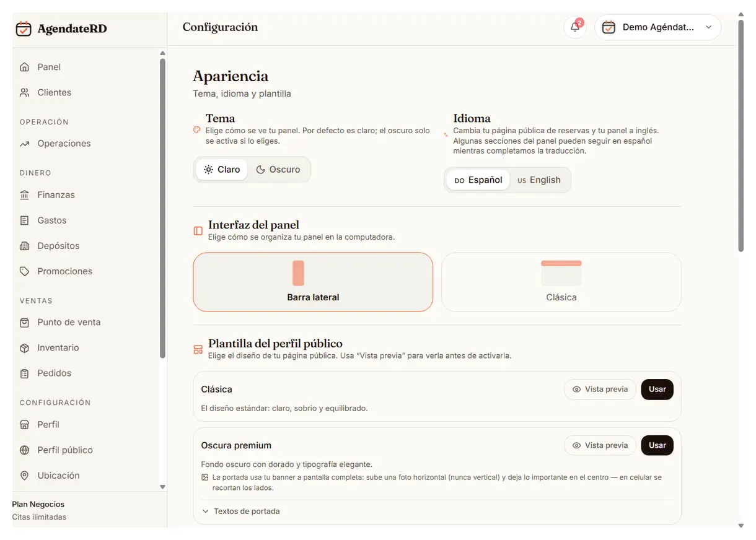Viewport: 756px width, 540px height.
Task: Open the notifications bell icon
Action: point(575,27)
